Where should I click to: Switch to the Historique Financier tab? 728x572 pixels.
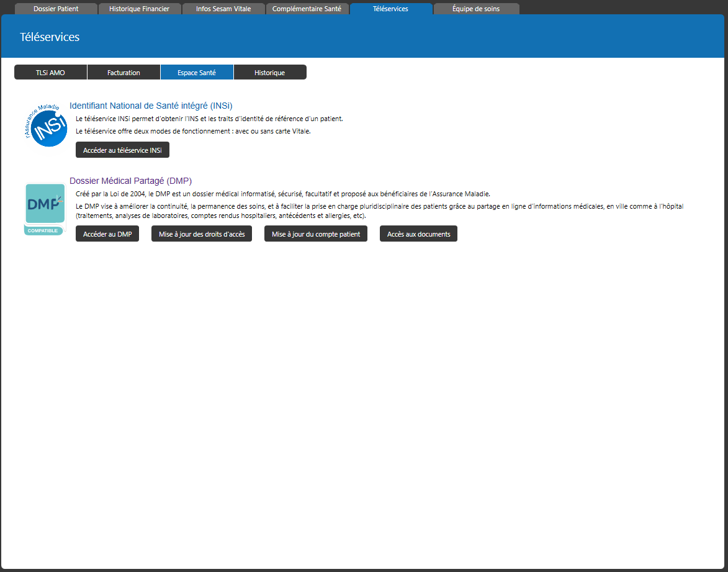(139, 9)
